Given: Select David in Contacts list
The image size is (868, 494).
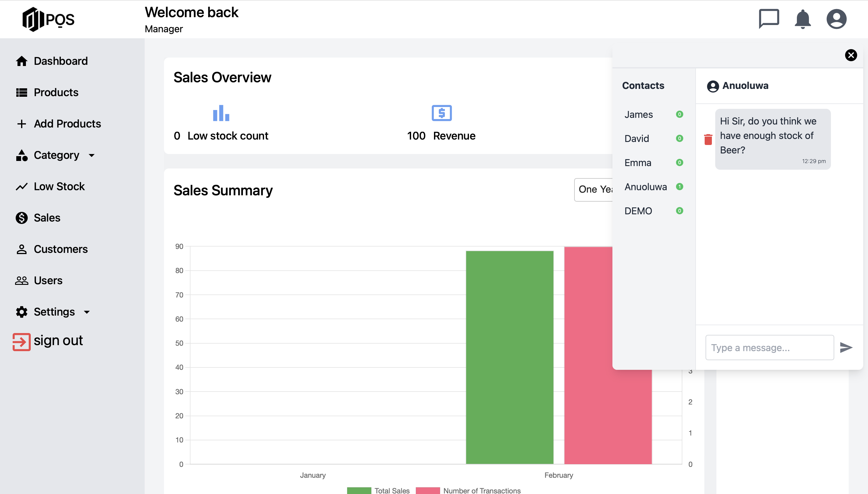Looking at the screenshot, I should 637,139.
